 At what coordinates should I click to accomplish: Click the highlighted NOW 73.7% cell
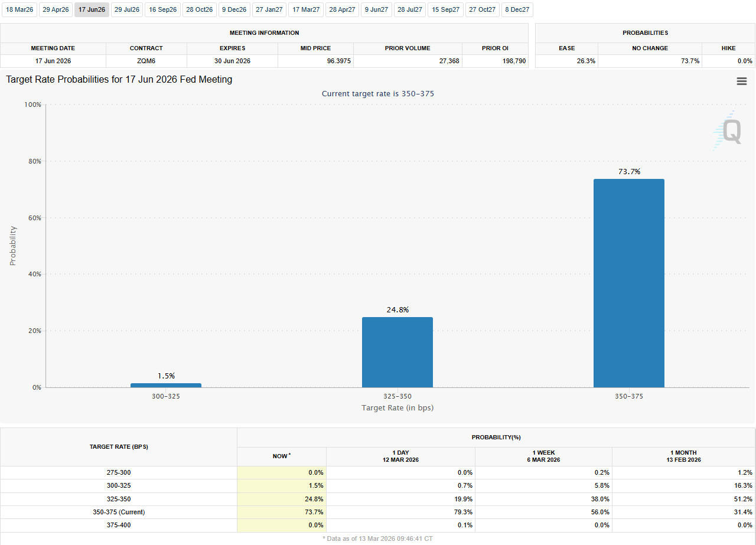pyautogui.click(x=282, y=512)
